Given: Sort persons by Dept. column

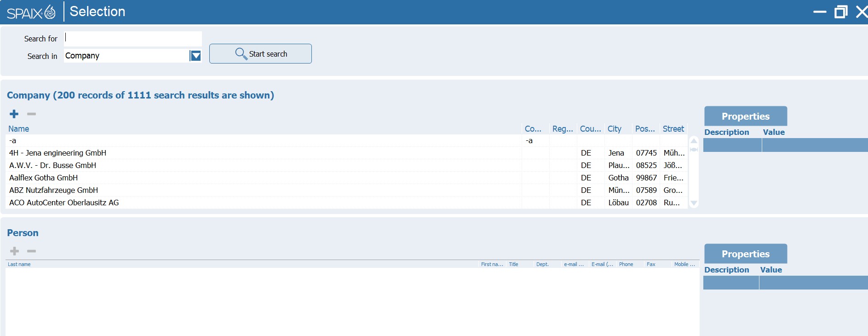Looking at the screenshot, I should coord(542,264).
